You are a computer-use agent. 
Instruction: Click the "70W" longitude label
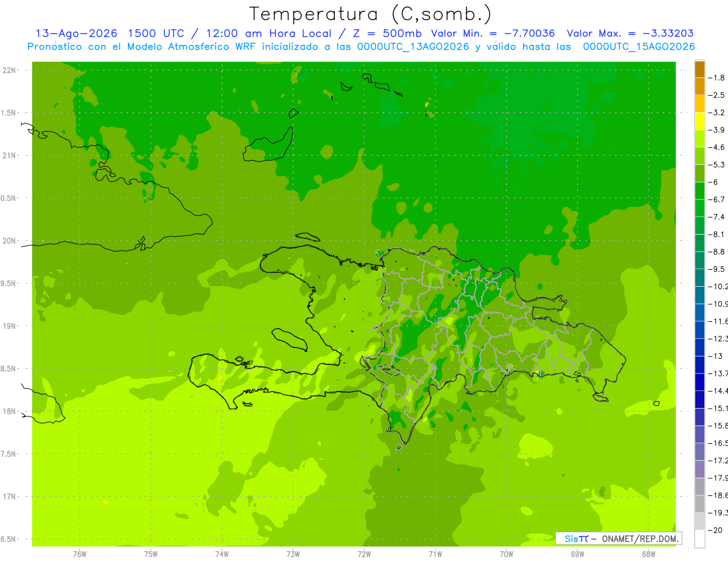(507, 554)
